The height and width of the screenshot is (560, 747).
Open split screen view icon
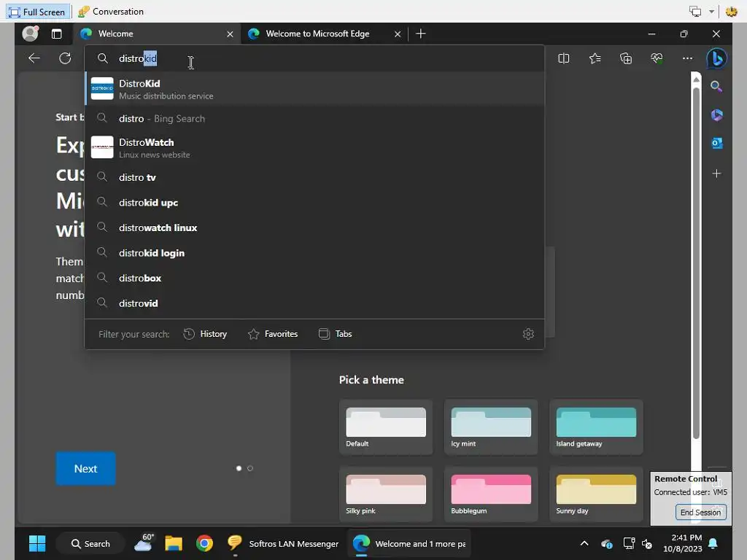click(x=564, y=58)
